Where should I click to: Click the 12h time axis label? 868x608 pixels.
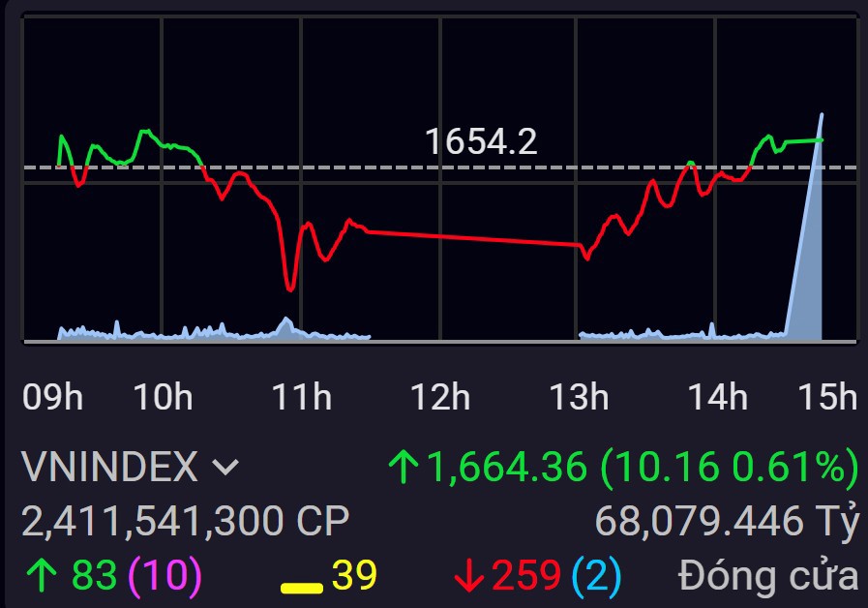click(x=440, y=397)
